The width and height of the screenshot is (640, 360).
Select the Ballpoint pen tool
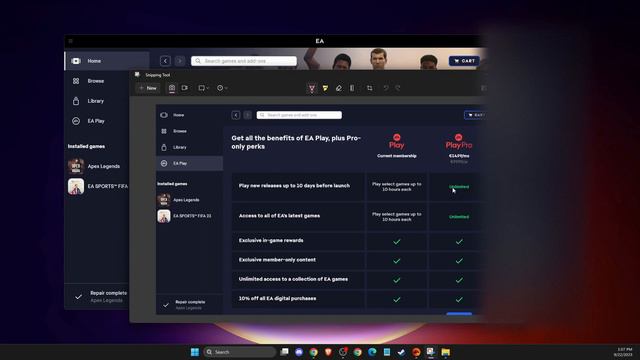[312, 88]
